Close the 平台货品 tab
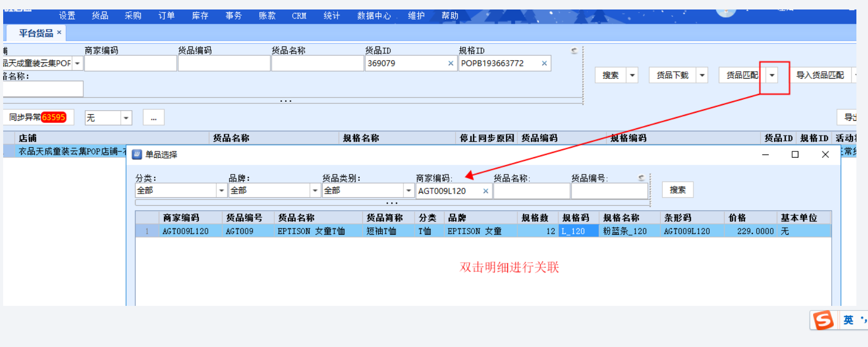 [59, 33]
